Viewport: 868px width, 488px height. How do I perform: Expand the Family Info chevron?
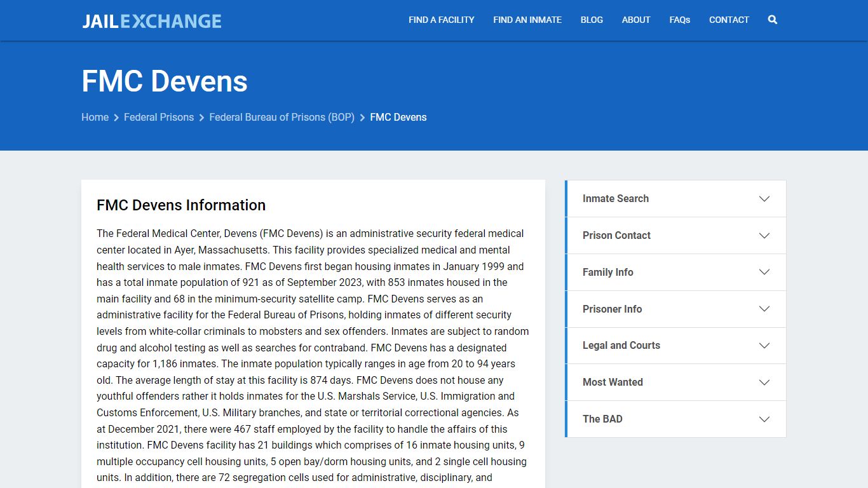point(764,272)
